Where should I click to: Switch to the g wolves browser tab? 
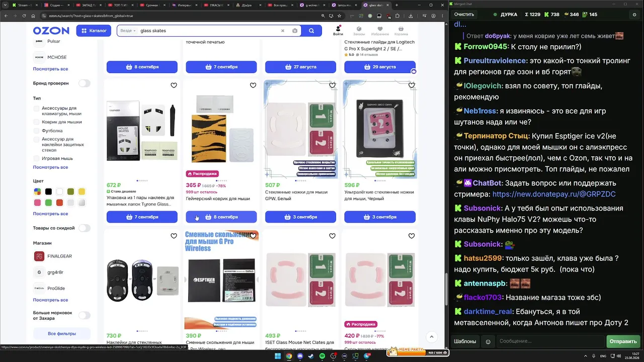coord(312,5)
